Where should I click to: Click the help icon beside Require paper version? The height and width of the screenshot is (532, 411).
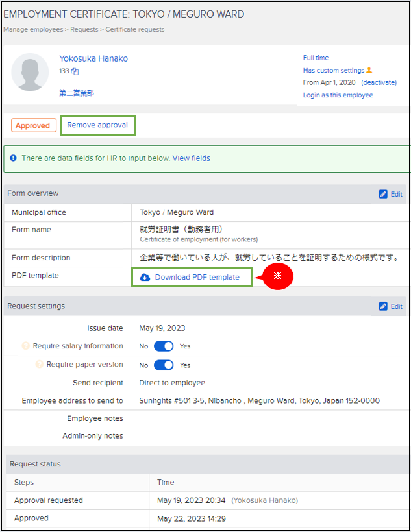tap(40, 365)
